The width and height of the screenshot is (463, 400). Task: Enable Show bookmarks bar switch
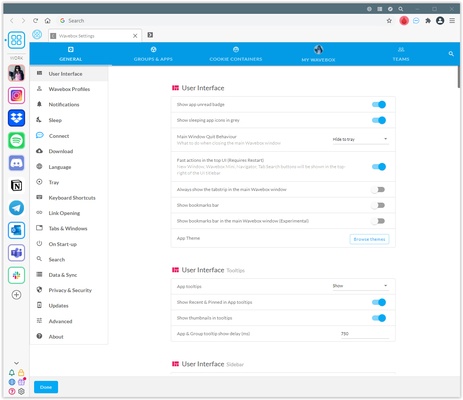pyautogui.click(x=378, y=205)
